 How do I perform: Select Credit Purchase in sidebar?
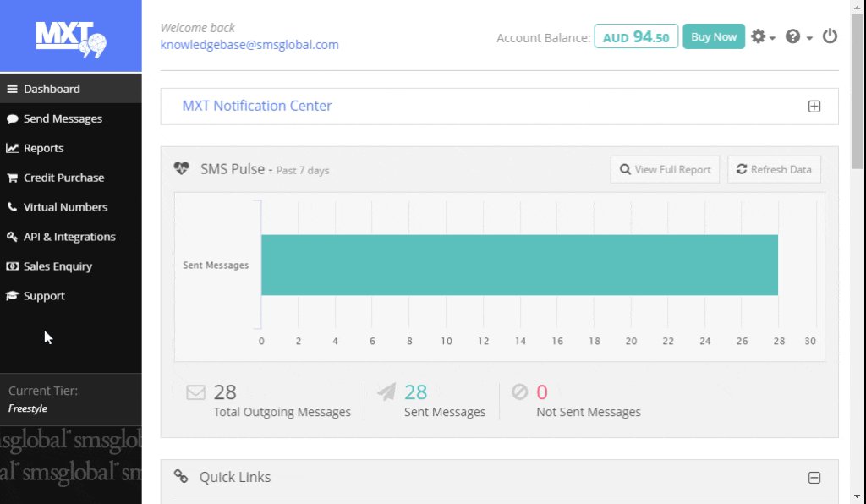[x=63, y=178]
